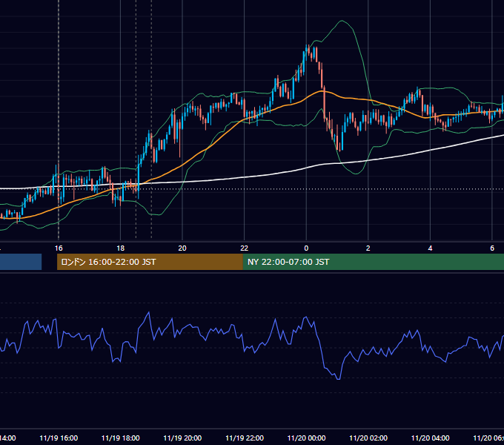Click the hour label 2 on upper axis

click(x=368, y=248)
